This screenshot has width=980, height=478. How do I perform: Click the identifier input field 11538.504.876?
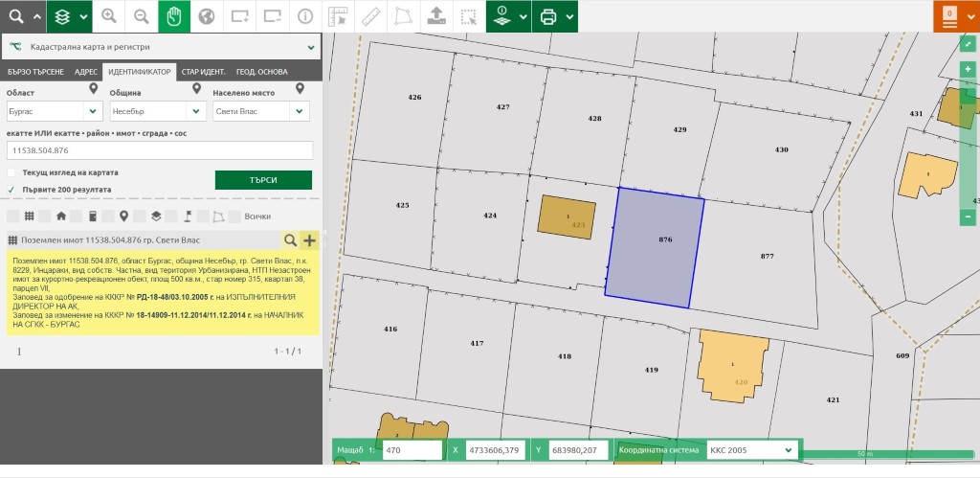tap(160, 150)
